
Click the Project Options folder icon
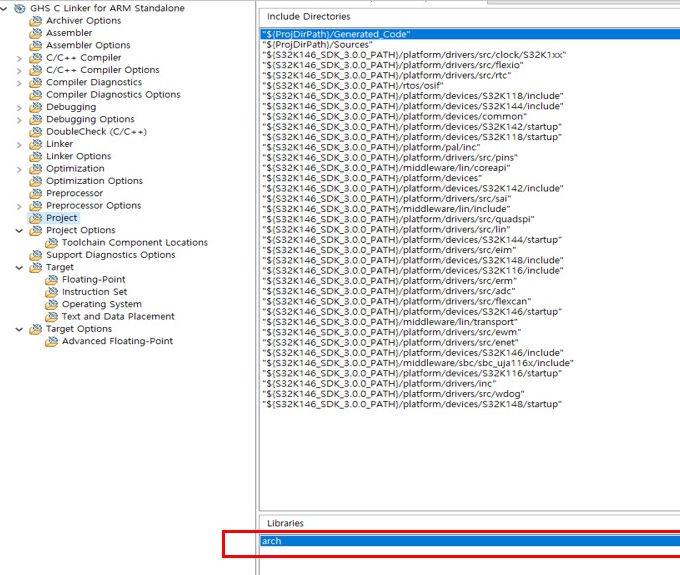(x=36, y=230)
